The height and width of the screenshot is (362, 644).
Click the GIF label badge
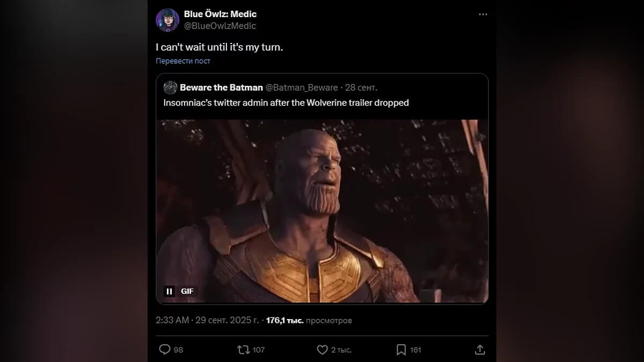(x=187, y=291)
